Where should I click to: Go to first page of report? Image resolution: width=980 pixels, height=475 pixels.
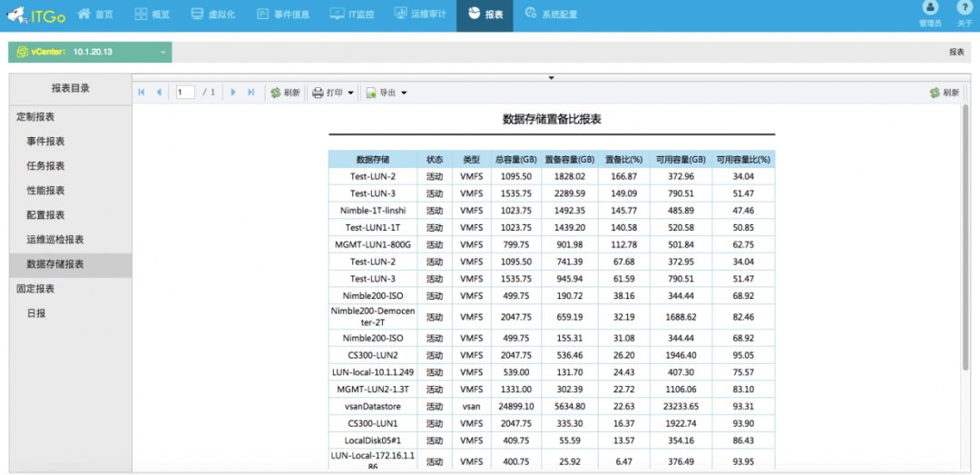click(142, 93)
